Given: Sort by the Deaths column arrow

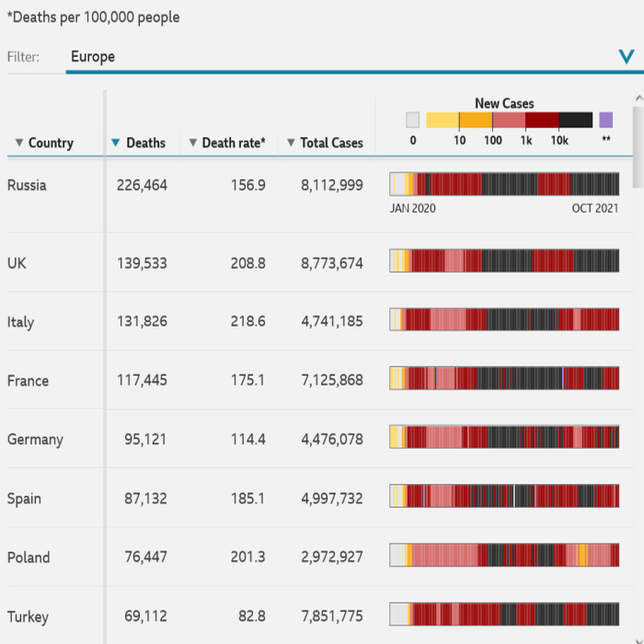Looking at the screenshot, I should point(115,143).
